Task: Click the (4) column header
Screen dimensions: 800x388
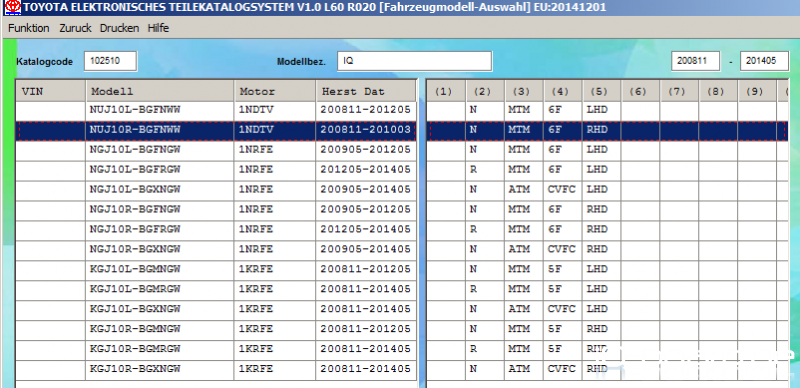Action: pyautogui.click(x=563, y=91)
